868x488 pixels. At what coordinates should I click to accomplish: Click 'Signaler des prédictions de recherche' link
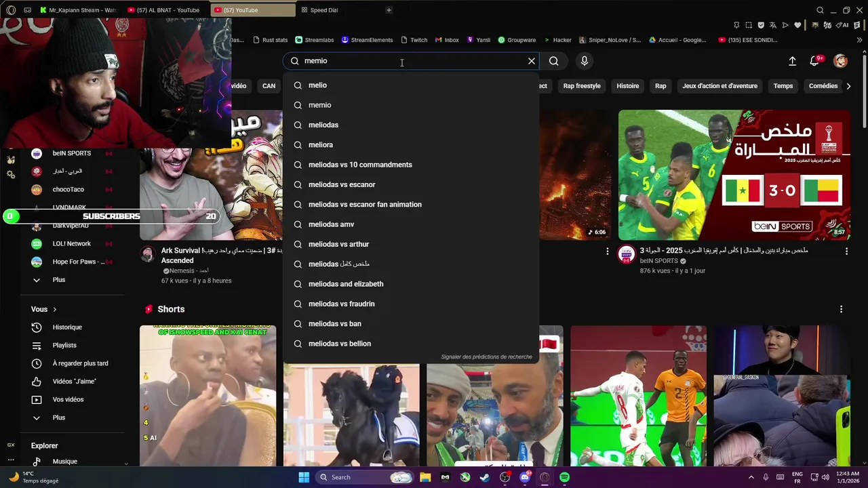[x=486, y=357]
